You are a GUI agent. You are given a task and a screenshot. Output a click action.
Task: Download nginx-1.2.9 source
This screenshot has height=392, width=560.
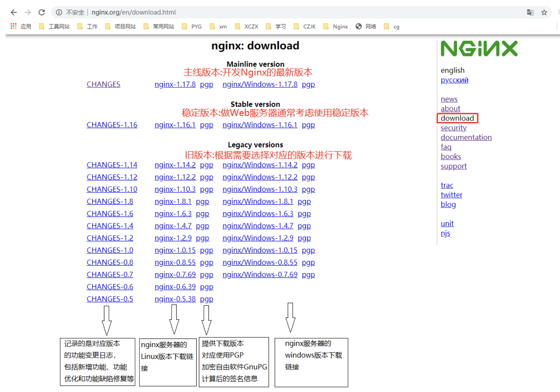click(x=173, y=238)
